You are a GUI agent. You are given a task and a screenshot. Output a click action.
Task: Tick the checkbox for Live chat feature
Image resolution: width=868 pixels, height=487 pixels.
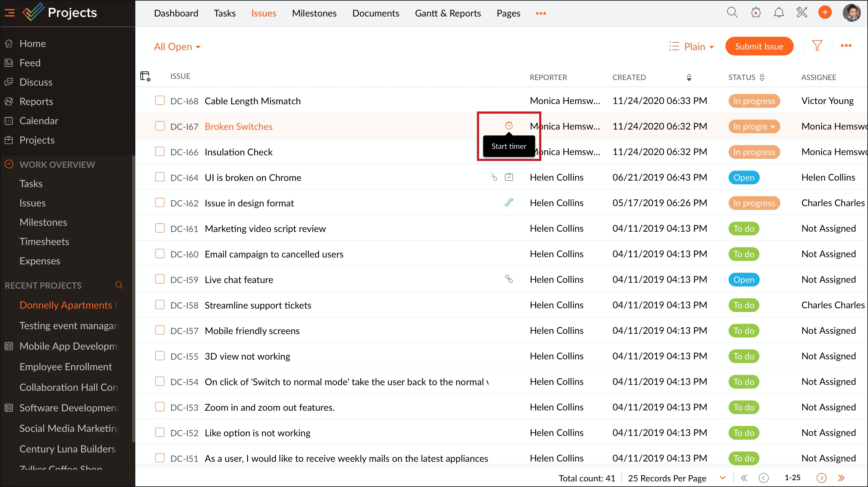[160, 279]
